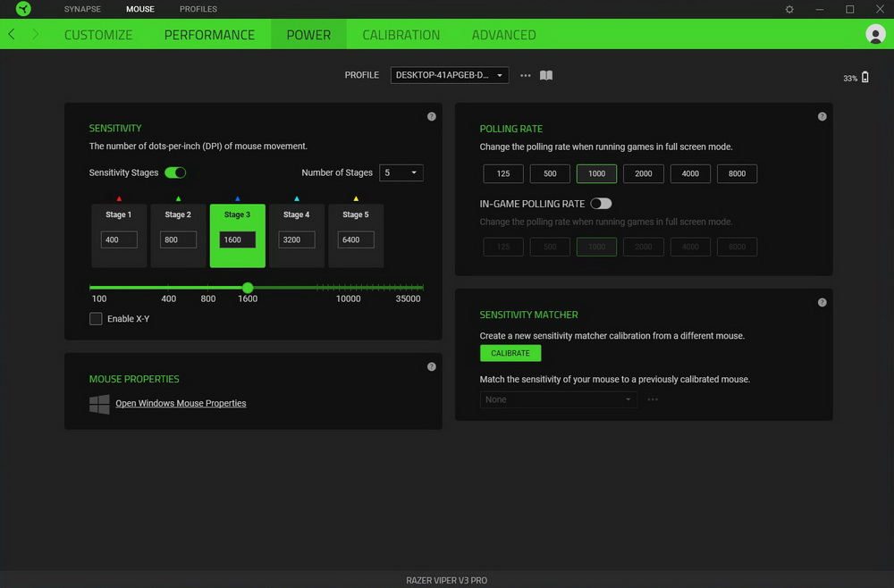
Task: Click the back navigation arrow
Action: (12, 34)
